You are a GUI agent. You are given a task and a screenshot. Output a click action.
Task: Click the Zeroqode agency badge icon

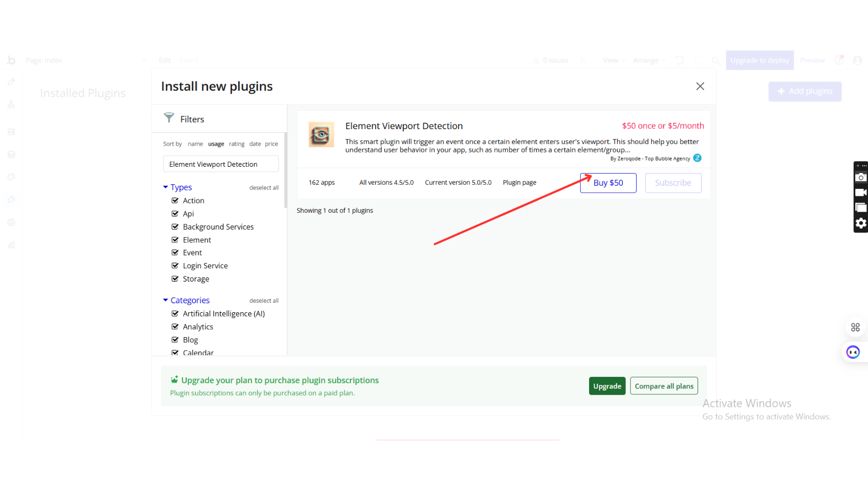click(x=697, y=158)
